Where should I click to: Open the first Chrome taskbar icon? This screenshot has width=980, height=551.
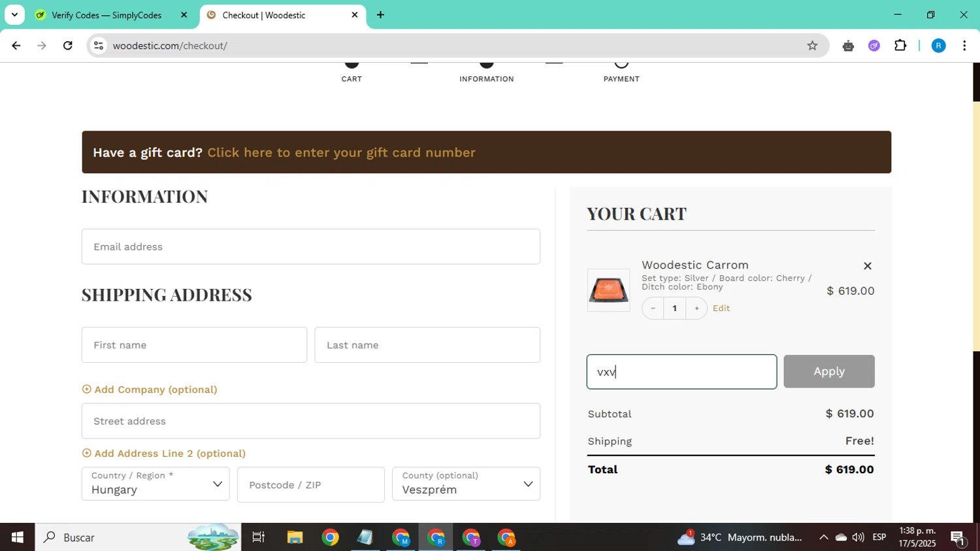[330, 537]
